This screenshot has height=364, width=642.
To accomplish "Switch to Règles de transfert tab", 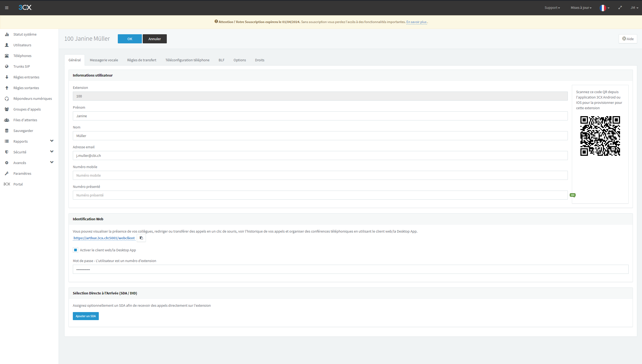I will click(142, 60).
